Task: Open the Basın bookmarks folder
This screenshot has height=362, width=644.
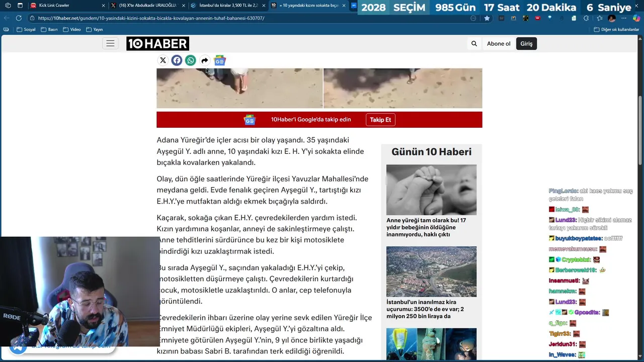Action: tap(49, 30)
